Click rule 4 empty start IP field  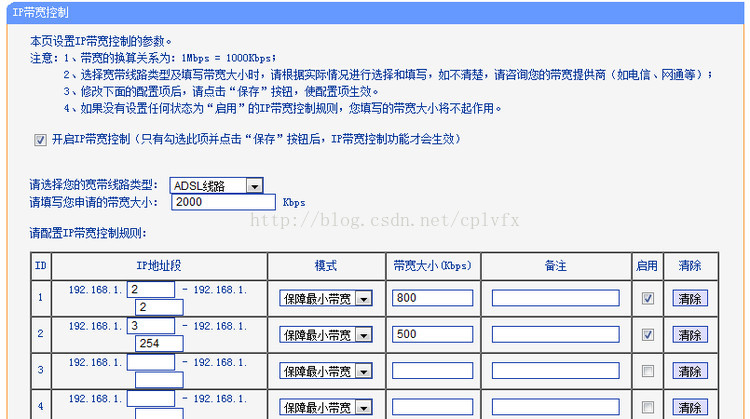click(x=151, y=398)
